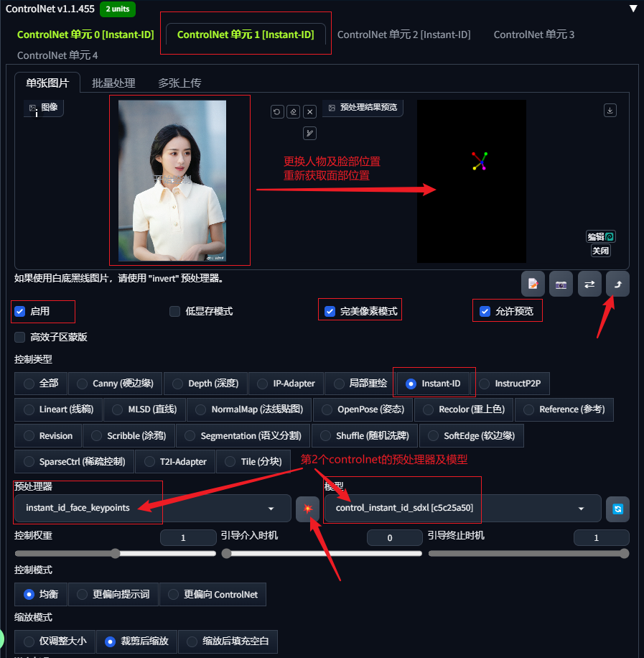Click the 关闭 button on preview
Screen dimensions: 644x658
(600, 251)
